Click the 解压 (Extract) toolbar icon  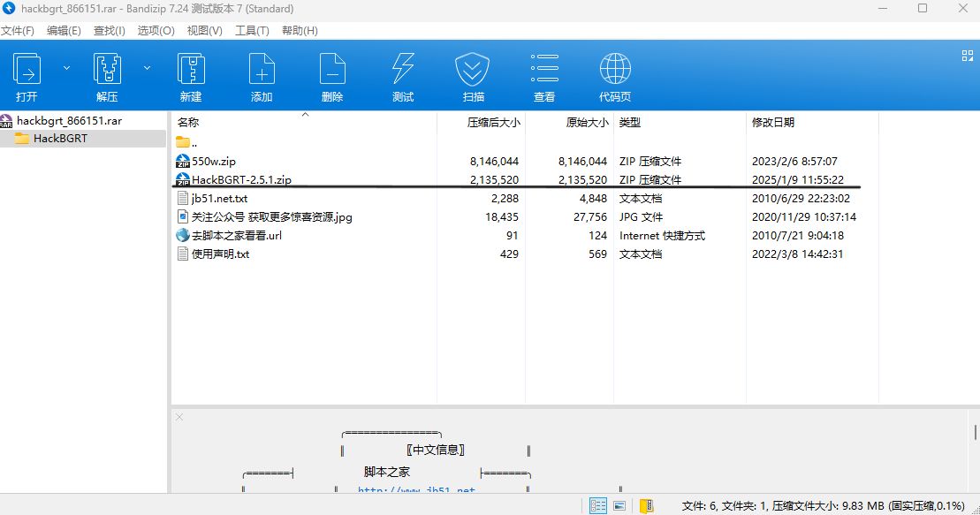(x=107, y=69)
